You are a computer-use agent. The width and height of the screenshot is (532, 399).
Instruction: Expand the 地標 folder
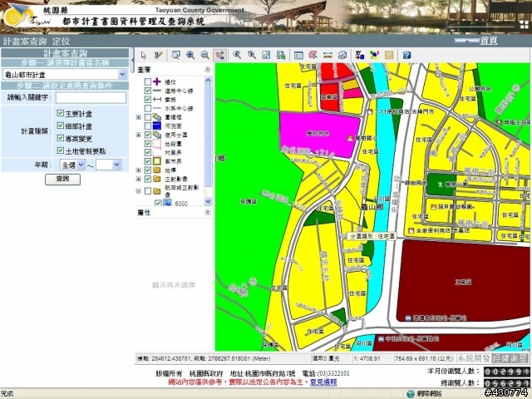[x=139, y=170]
